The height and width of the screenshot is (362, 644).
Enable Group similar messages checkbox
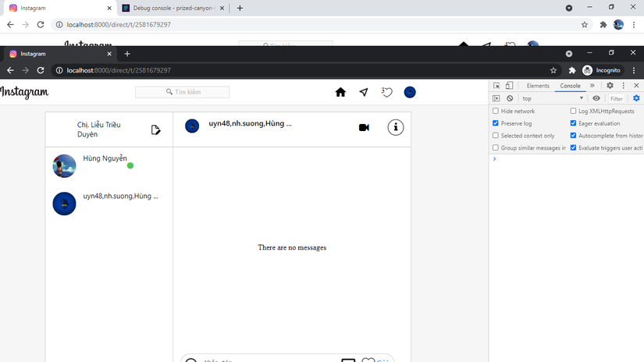pos(496,147)
